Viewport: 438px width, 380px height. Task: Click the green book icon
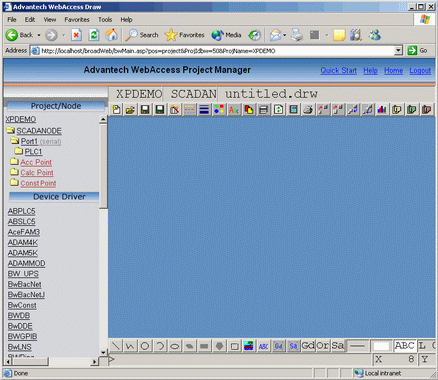(412, 110)
